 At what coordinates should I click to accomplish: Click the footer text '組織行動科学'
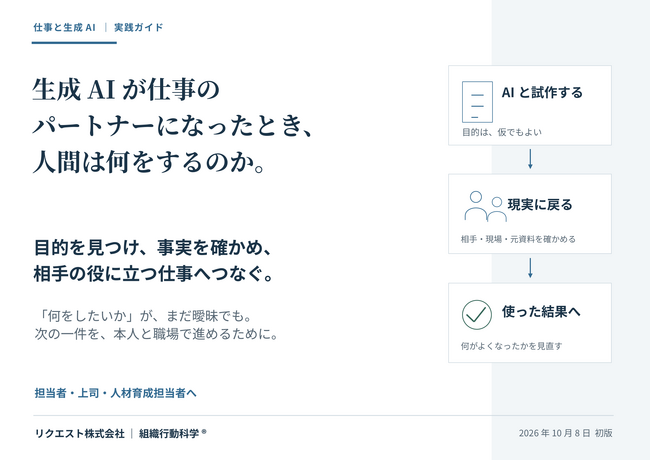[x=169, y=433]
